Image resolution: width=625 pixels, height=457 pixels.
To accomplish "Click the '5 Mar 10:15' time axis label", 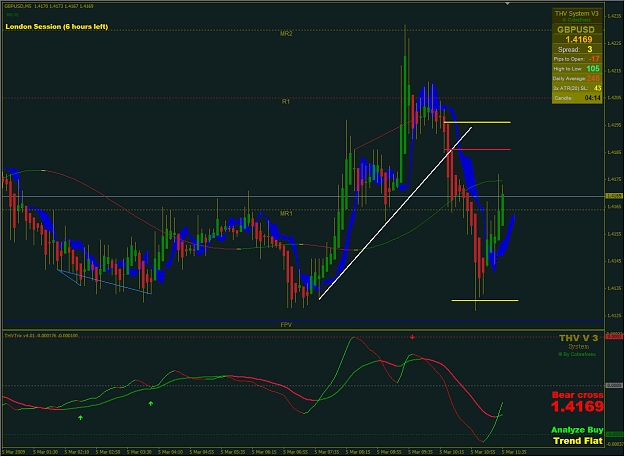I will (452, 452).
